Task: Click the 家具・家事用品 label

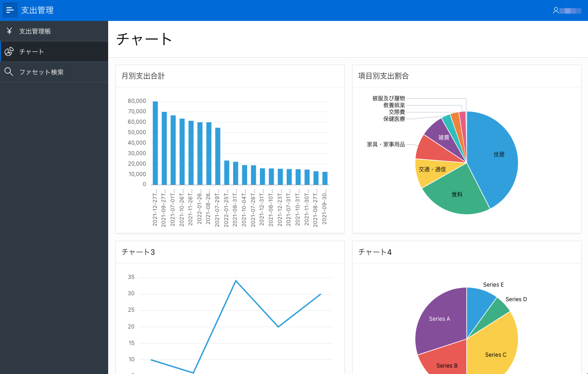Action: pos(386,144)
